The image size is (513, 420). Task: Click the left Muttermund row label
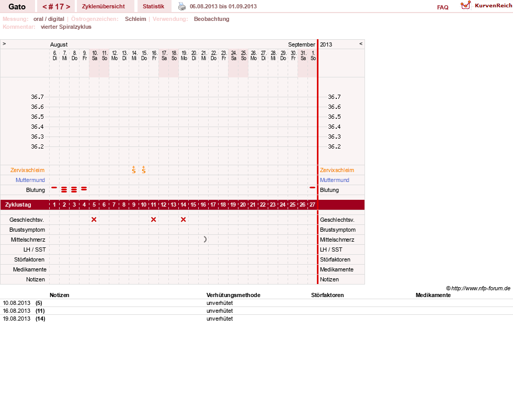click(30, 180)
